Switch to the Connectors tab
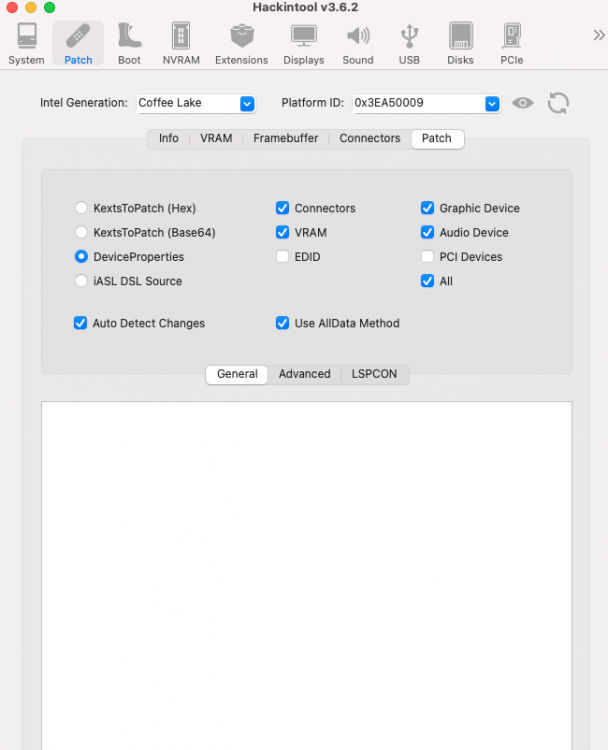608x750 pixels. point(370,138)
